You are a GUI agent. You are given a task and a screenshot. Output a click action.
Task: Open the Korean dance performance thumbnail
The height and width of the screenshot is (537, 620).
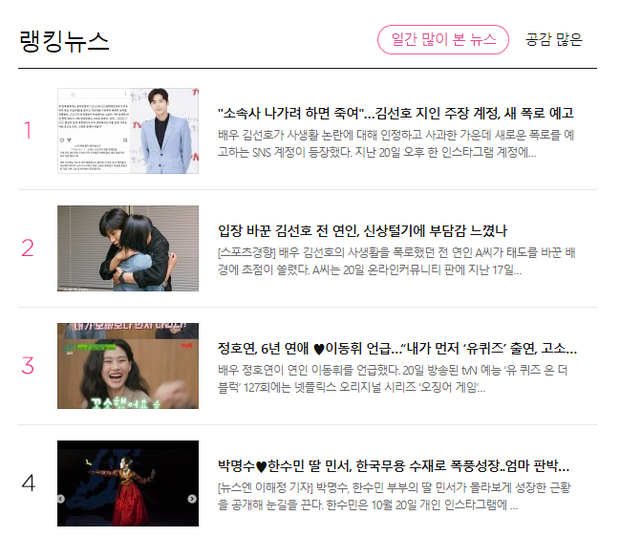128,483
